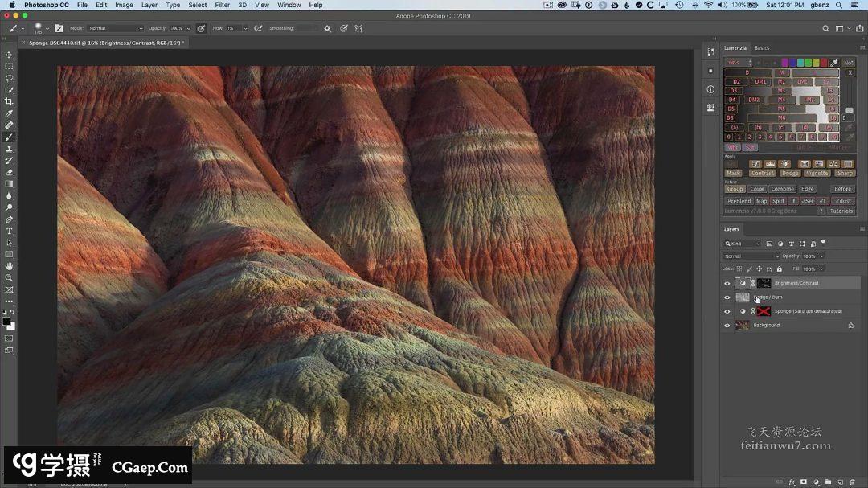The image size is (868, 488).
Task: Select the Lasso tool
Action: pyautogui.click(x=10, y=78)
